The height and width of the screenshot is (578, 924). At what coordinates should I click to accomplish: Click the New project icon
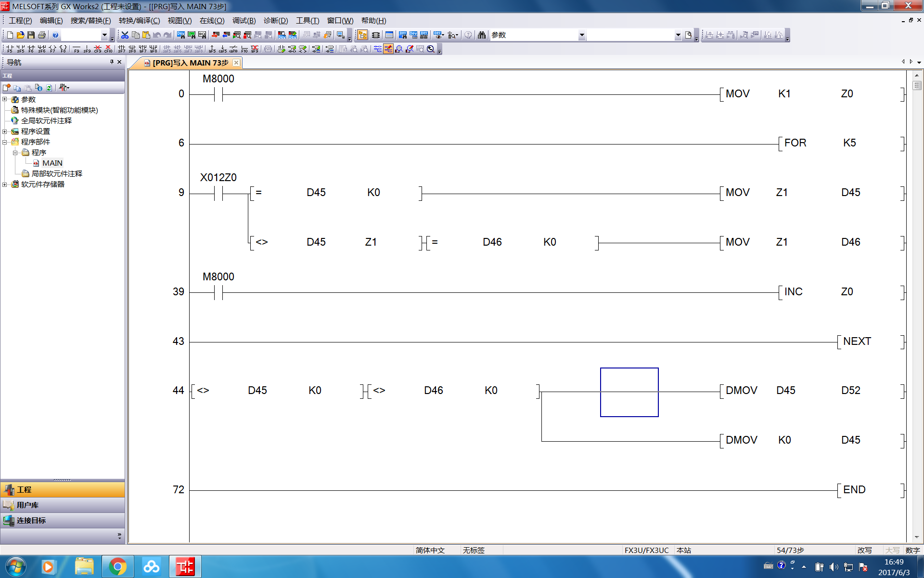[10, 35]
